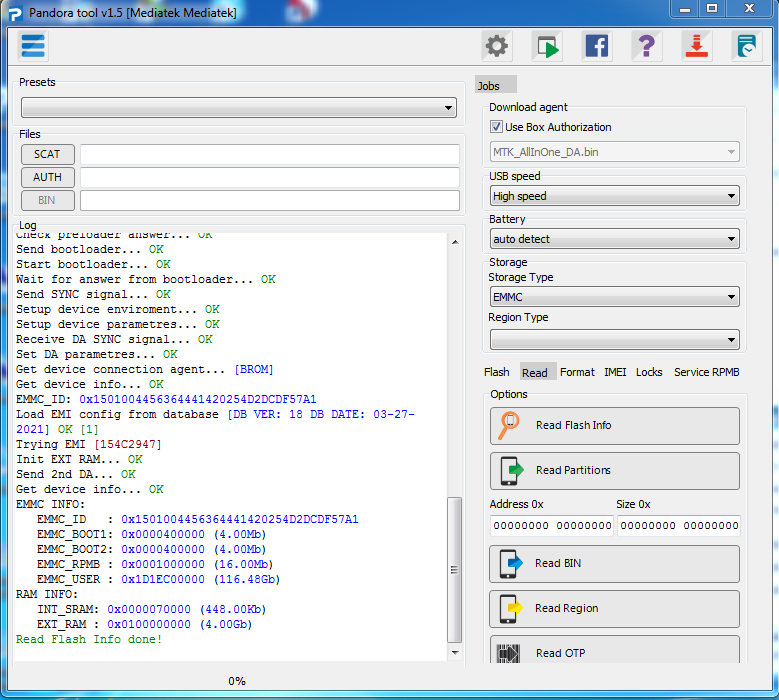Click the BIN file path field
Image resolution: width=779 pixels, height=700 pixels.
tap(270, 200)
